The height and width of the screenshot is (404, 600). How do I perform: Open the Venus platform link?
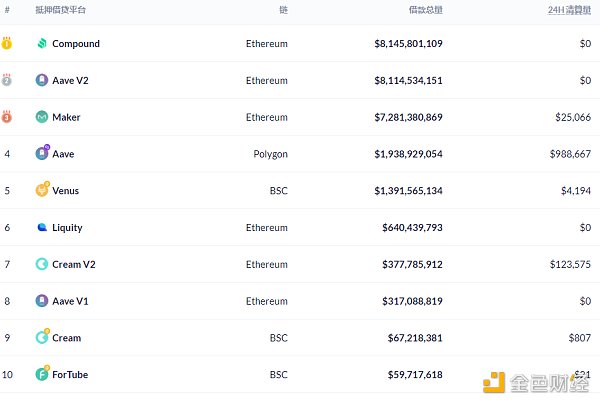click(65, 190)
